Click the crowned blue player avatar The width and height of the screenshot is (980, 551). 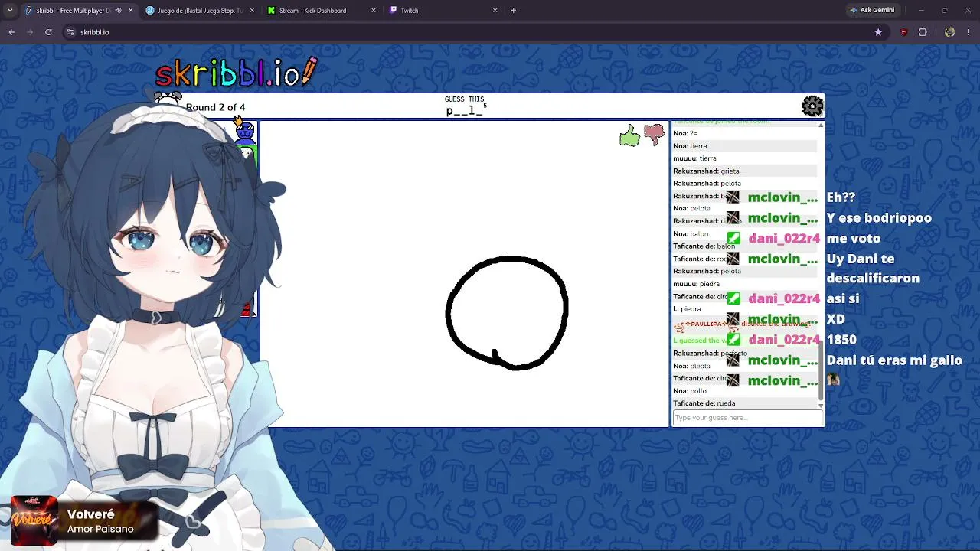[245, 132]
